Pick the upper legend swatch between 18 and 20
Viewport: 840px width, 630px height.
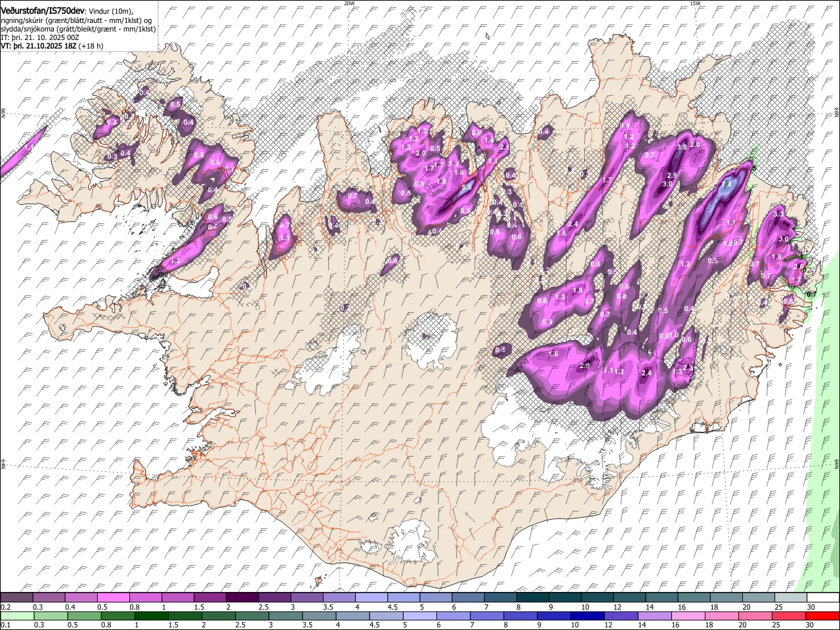pyautogui.click(x=726, y=597)
